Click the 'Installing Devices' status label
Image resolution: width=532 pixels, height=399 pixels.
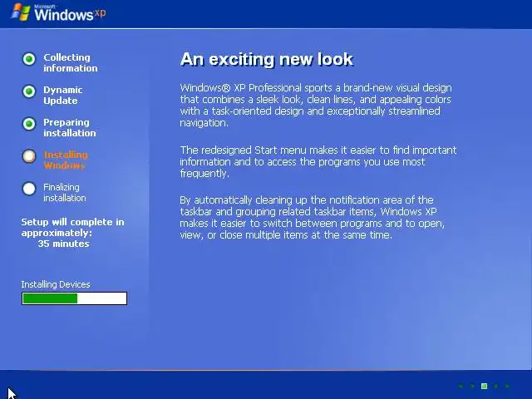pos(56,284)
